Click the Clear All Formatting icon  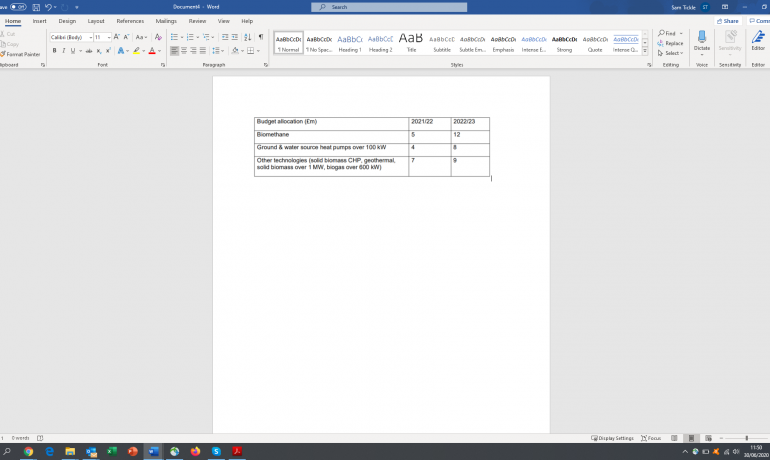(158, 37)
